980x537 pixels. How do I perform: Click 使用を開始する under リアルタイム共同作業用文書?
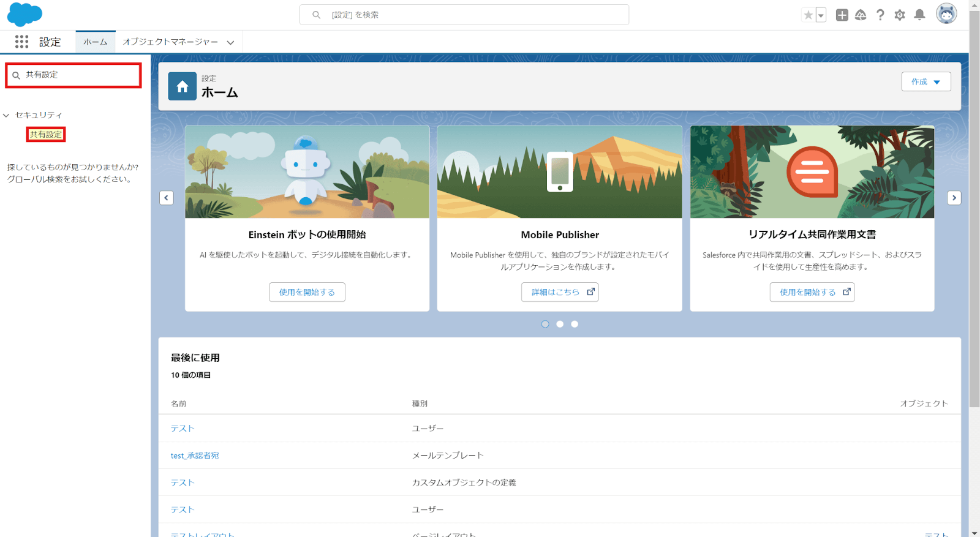pyautogui.click(x=812, y=292)
